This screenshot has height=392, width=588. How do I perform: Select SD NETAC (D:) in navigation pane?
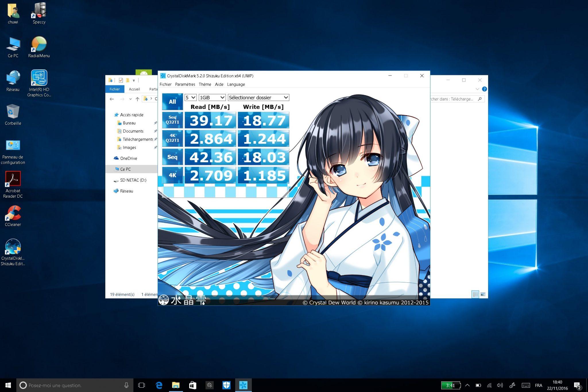(133, 180)
